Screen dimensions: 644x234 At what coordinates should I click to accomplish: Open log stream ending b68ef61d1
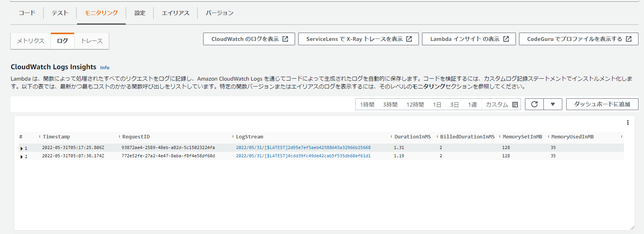(x=303, y=156)
